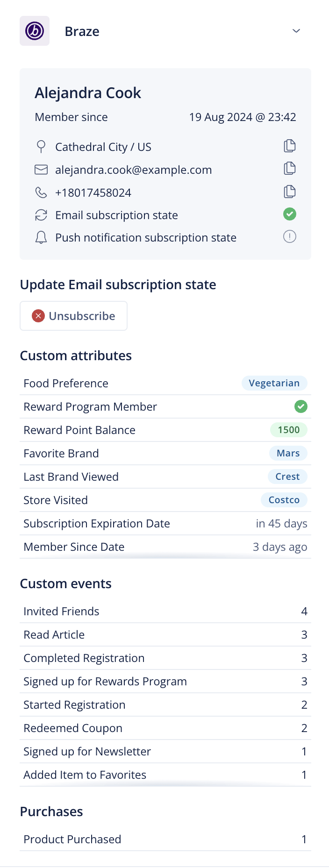
Task: Select the Product Purchased row
Action: coord(165,840)
